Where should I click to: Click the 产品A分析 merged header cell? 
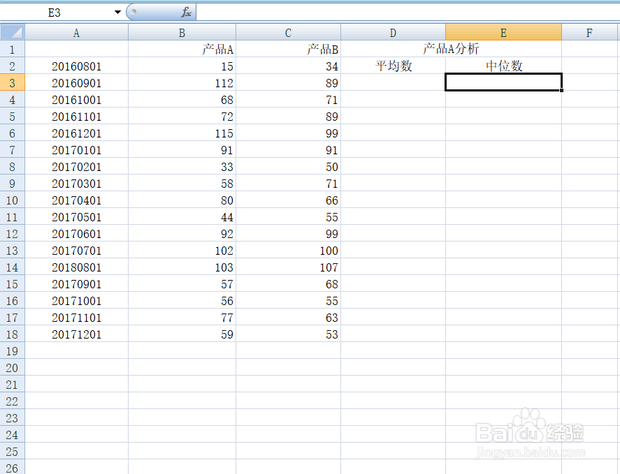click(x=451, y=49)
